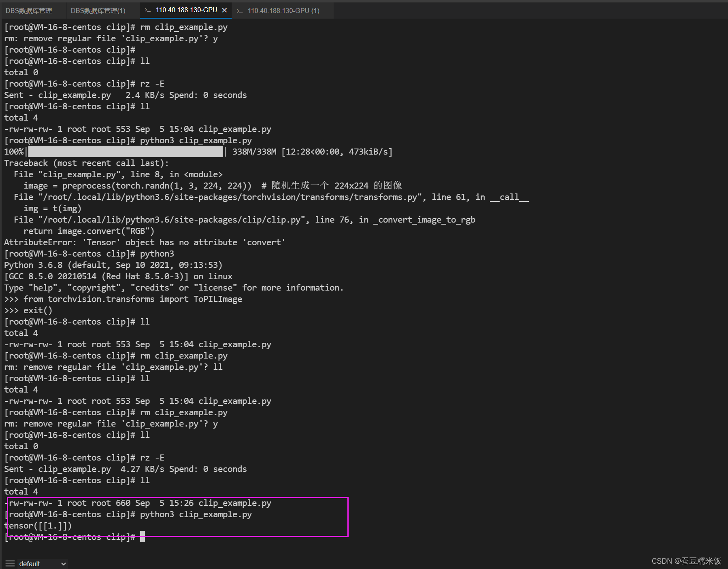The width and height of the screenshot is (728, 569).
Task: Click the '[GCC 8.5.0 20210514' line
Action: 118,276
